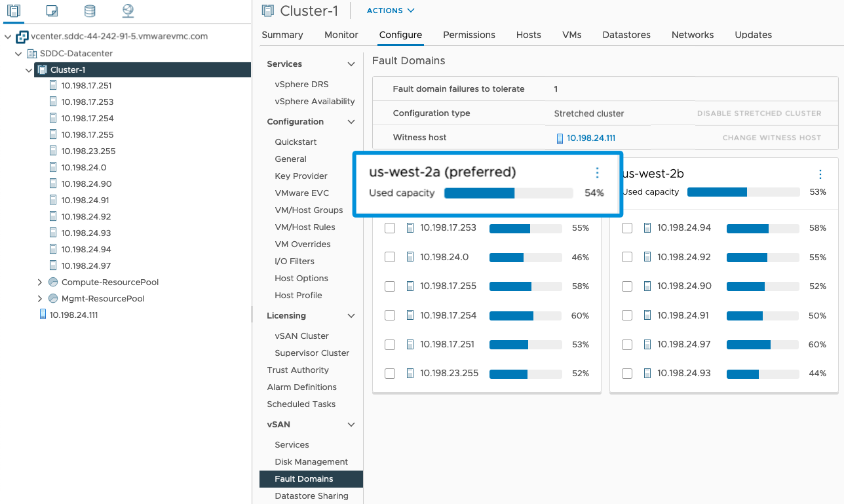Click host icon next to 10.198.24.0 in fault domain
The image size is (844, 504).
click(410, 258)
